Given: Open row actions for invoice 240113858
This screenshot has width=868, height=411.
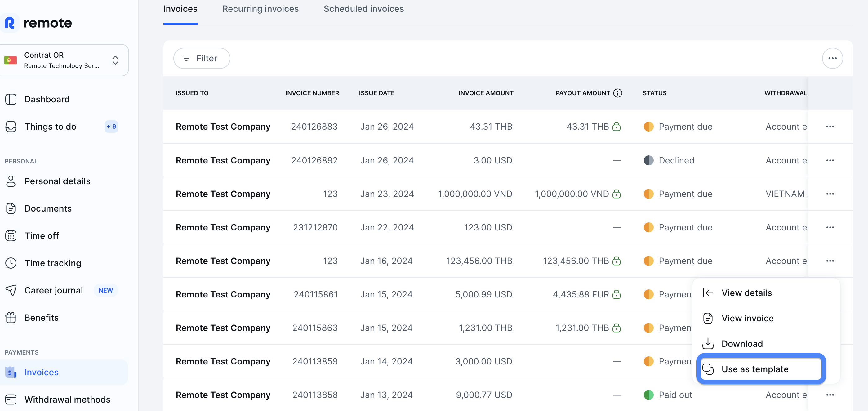Looking at the screenshot, I should [x=830, y=395].
